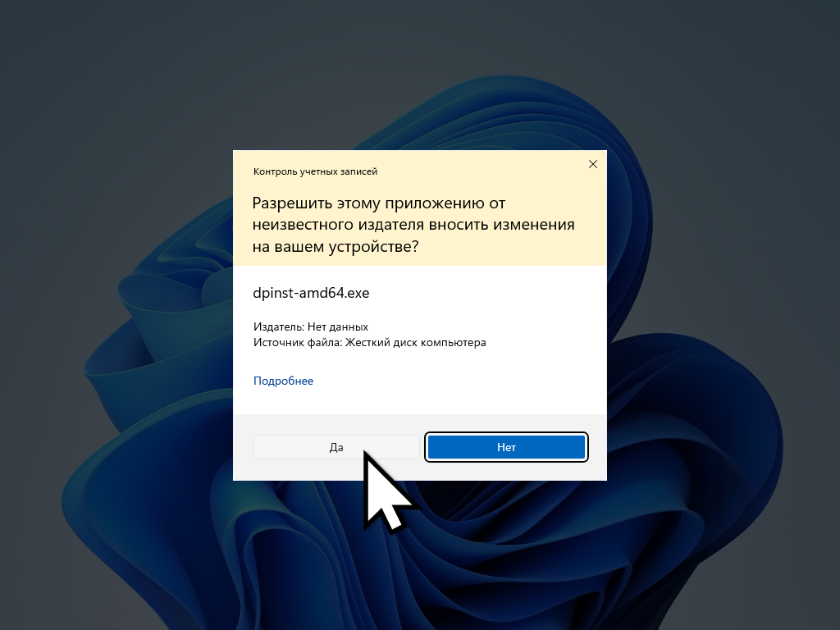This screenshot has height=630, width=840.
Task: Select the dpinst-amd64.exe file name
Action: [x=311, y=293]
